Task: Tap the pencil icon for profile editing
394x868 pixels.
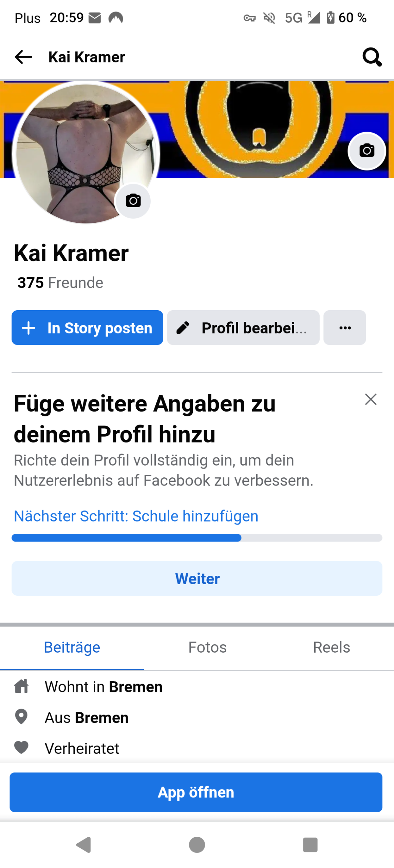Action: pos(183,328)
